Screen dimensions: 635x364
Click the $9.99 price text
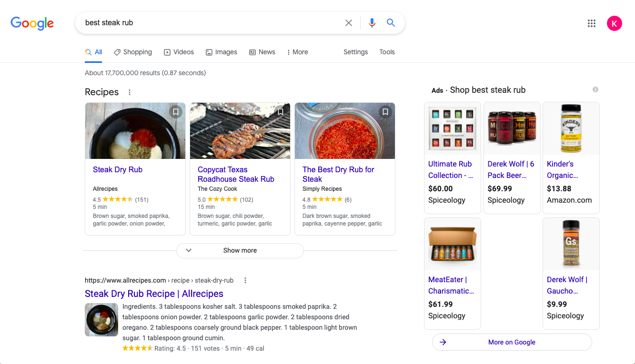[x=557, y=305]
